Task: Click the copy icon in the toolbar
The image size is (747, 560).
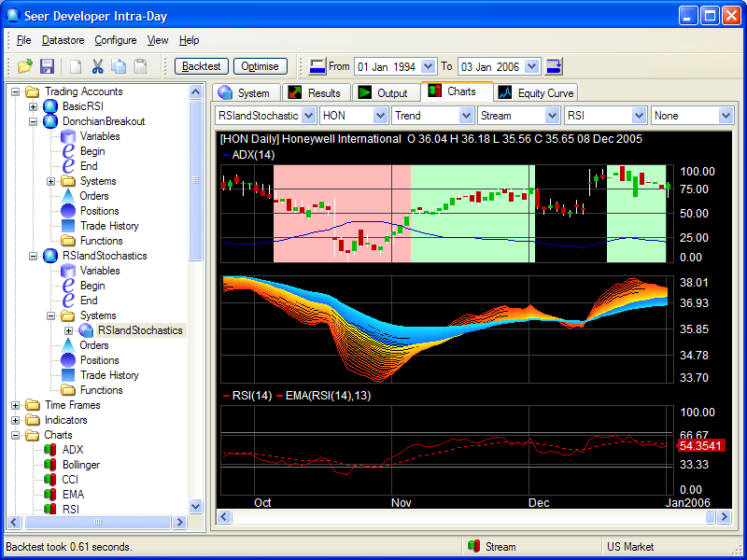Action: coord(119,66)
